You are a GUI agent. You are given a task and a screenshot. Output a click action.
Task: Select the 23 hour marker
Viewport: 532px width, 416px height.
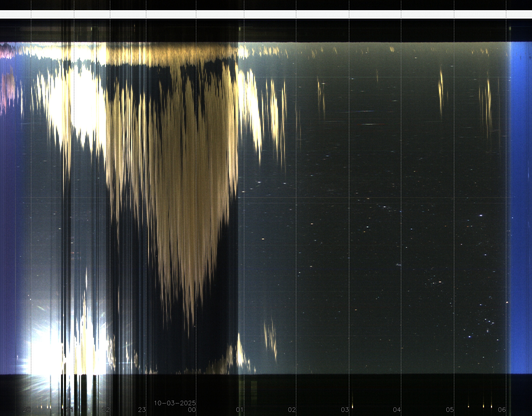142,410
